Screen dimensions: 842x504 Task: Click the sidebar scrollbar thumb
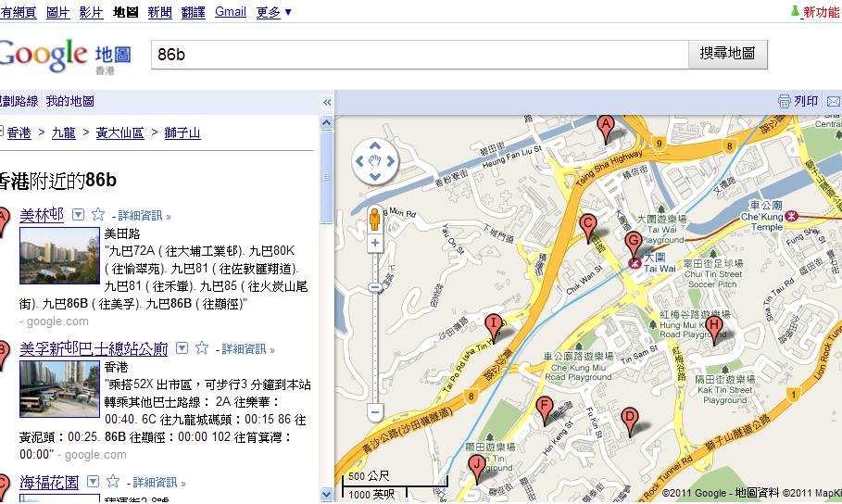(326, 177)
